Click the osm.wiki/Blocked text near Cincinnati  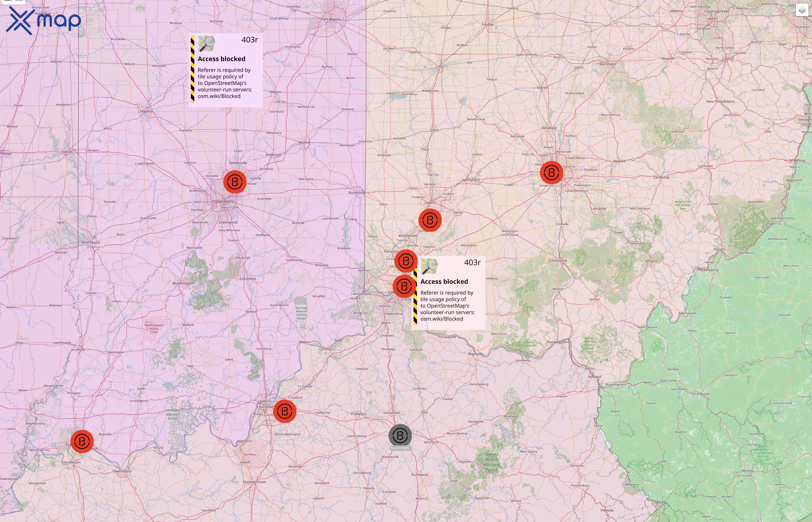[x=441, y=319]
